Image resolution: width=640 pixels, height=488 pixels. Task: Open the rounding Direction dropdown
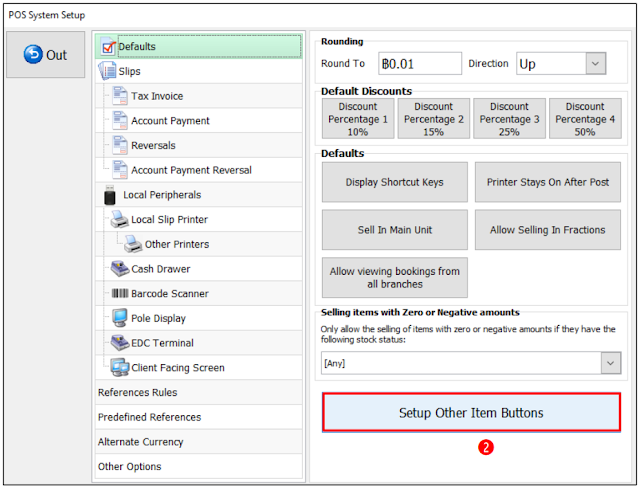pos(596,64)
